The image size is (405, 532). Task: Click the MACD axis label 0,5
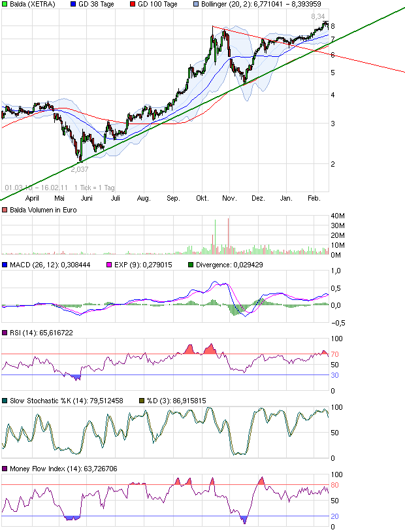tap(336, 288)
